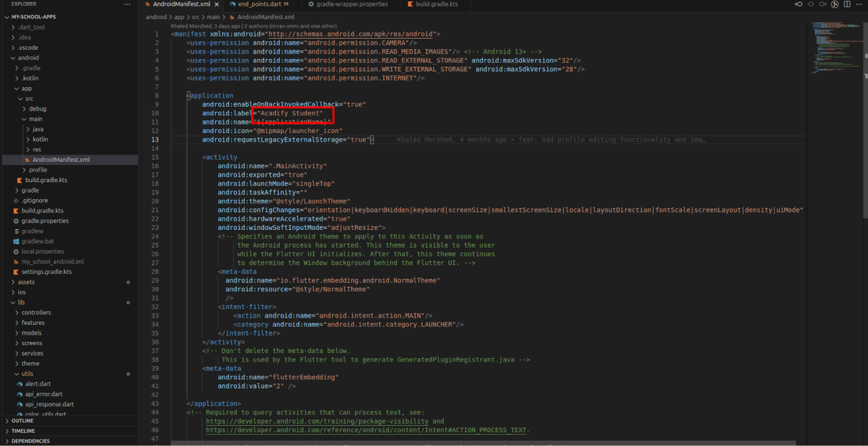
Task: Open alert.dart file in utils
Action: pos(38,384)
